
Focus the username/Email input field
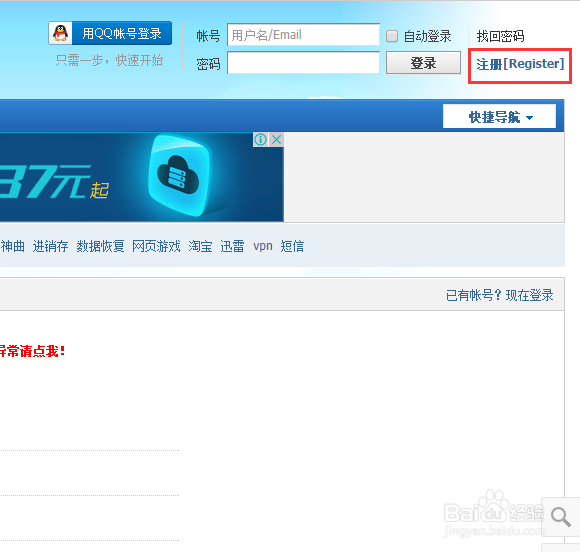point(303,35)
